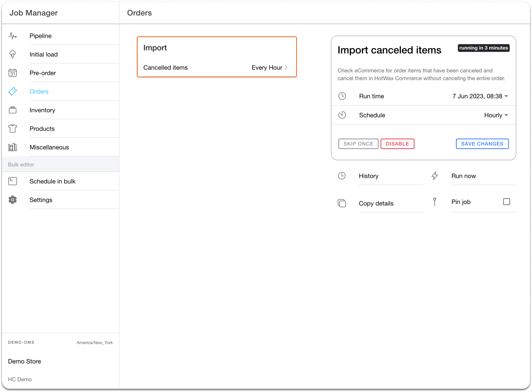View the job History
Image resolution: width=532 pixels, height=392 pixels.
point(369,176)
